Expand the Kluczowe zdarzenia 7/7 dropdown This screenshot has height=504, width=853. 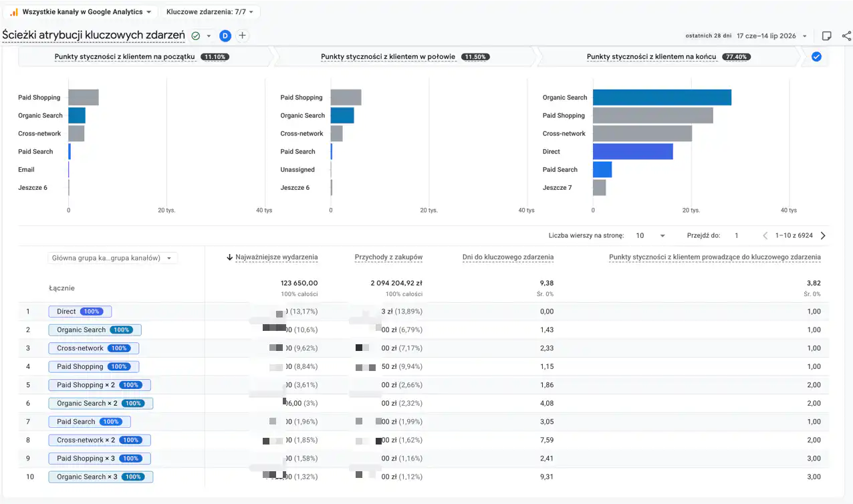point(211,12)
